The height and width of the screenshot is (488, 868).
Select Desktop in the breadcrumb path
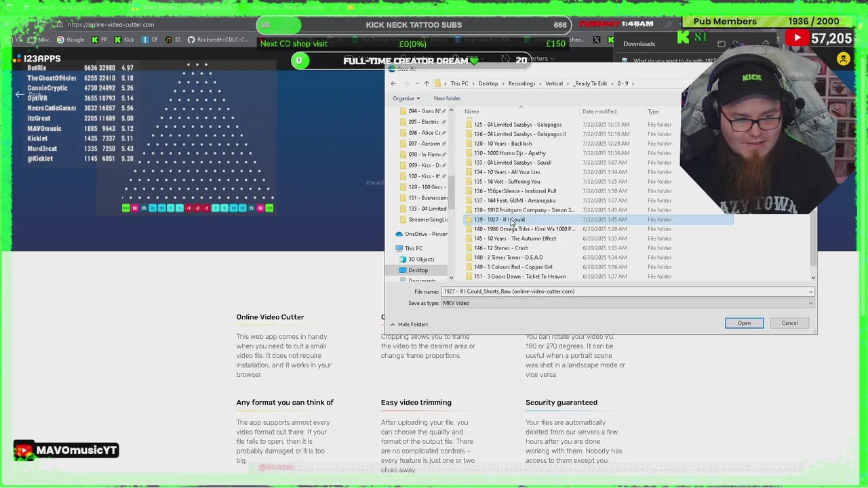[x=488, y=83]
